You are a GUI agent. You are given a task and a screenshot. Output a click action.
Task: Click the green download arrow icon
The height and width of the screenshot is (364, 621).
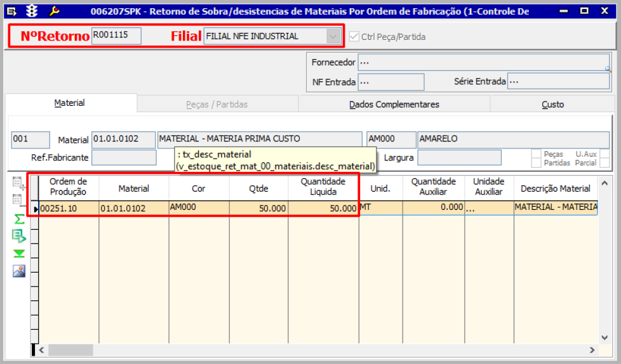coord(19,253)
